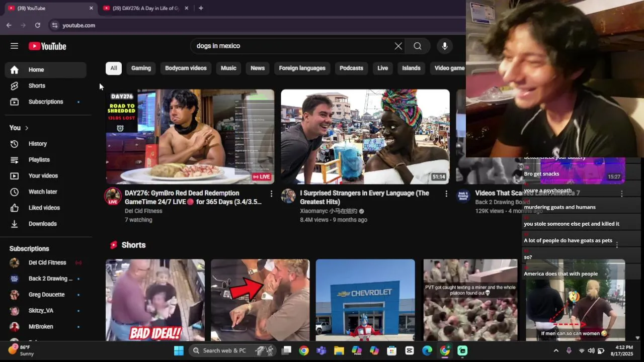Viewport: 644px width, 362px height.
Task: Open File Explorer from the taskbar
Action: [x=339, y=350]
